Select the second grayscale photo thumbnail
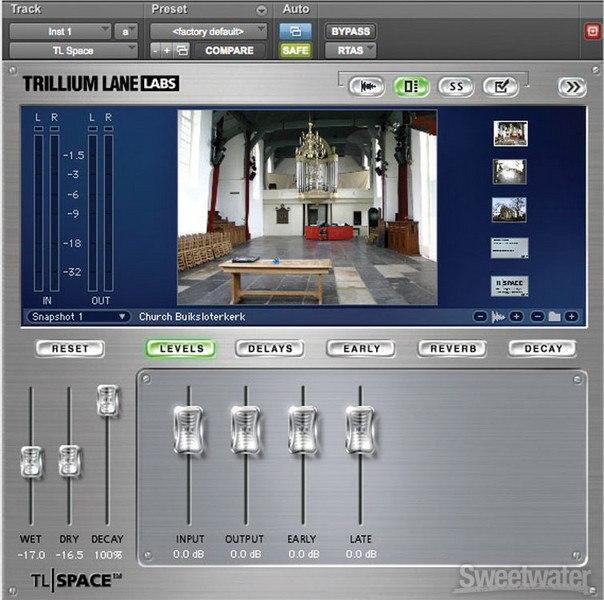604x600 pixels. click(510, 171)
